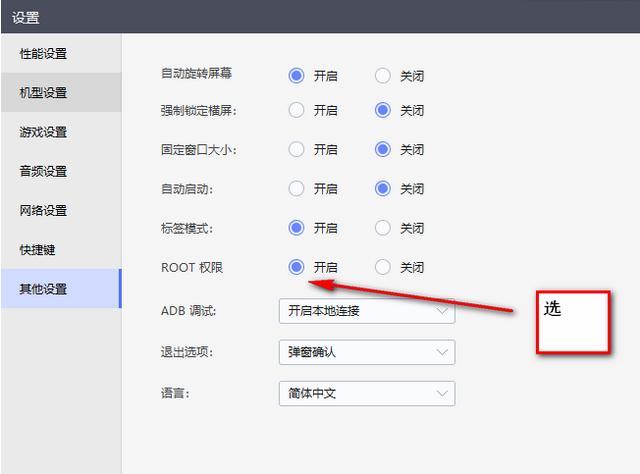Click the 设置 window title bar
Screen dimensions: 640x474
click(x=320, y=16)
